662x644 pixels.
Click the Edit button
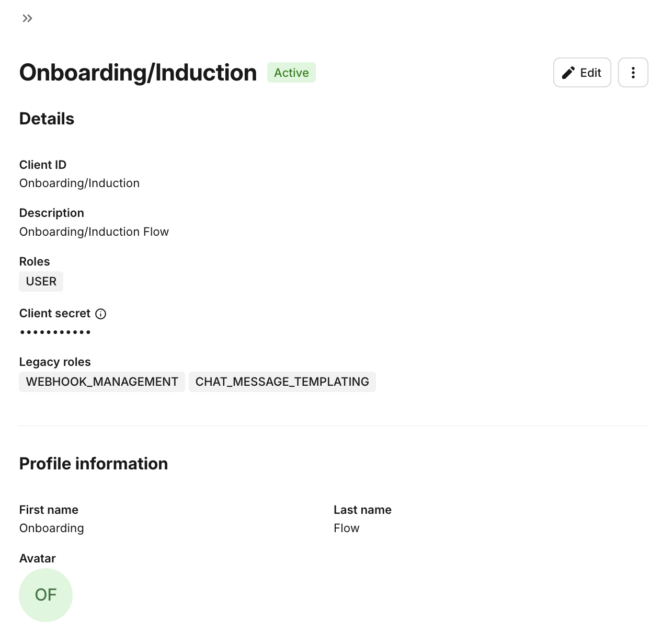(x=582, y=73)
